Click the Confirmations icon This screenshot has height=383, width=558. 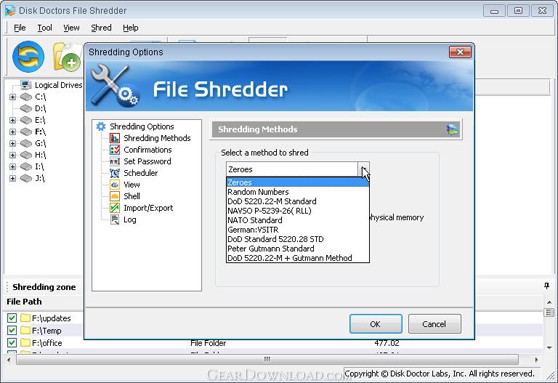pyautogui.click(x=115, y=150)
